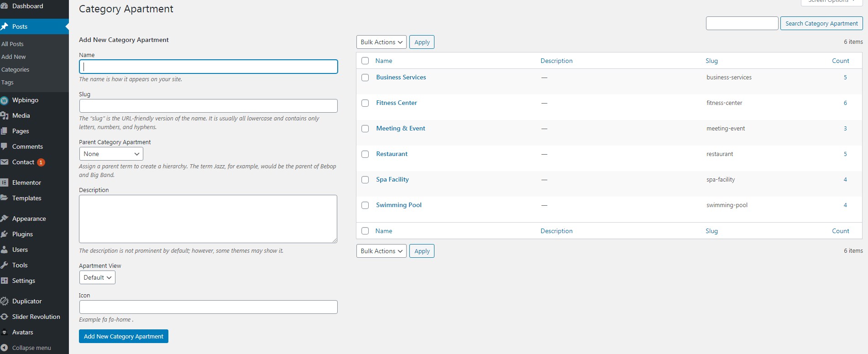Click the bottom Apply button
Viewport: 868px width, 354px height.
tap(422, 251)
